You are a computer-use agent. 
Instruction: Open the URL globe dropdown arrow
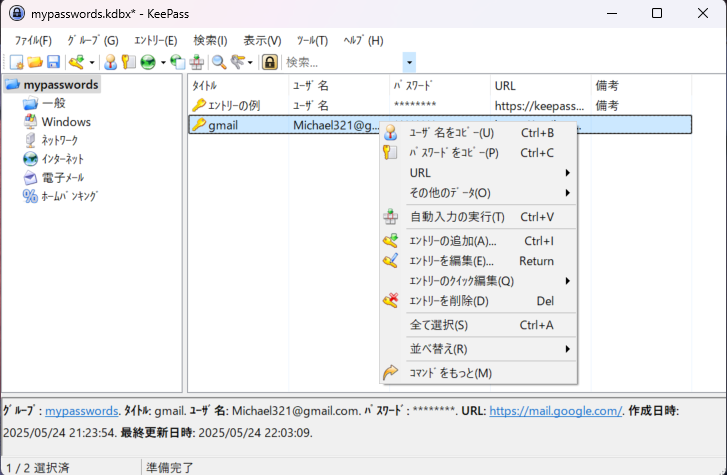click(x=163, y=62)
